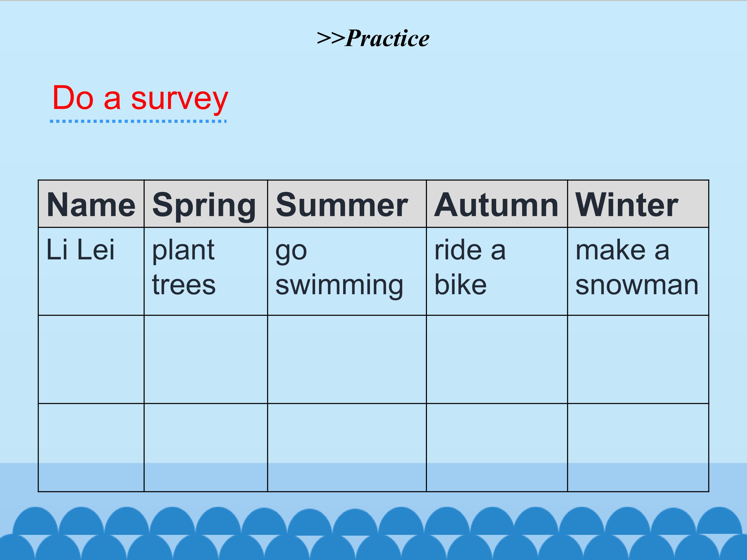Click the Name column header
Viewport: 747px width, 560px height.
pos(91,204)
